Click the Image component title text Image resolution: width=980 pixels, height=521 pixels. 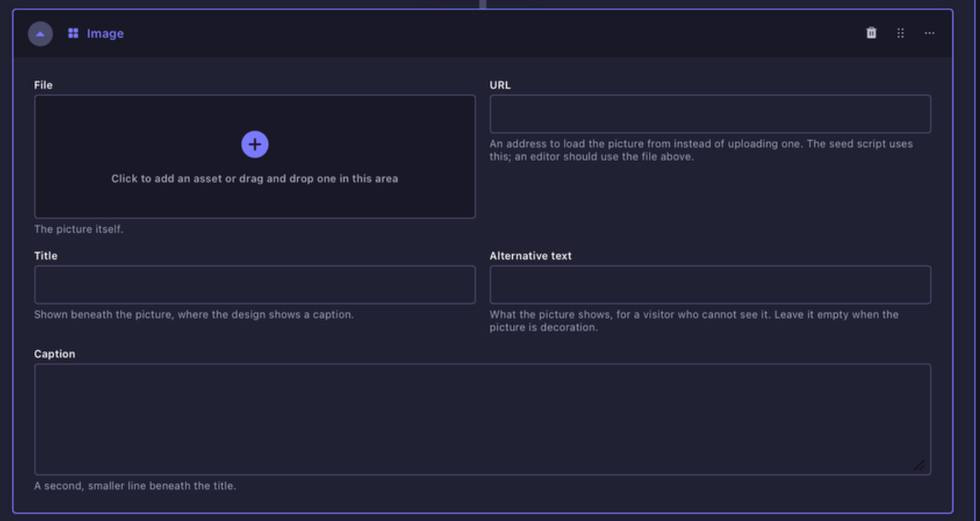point(105,34)
